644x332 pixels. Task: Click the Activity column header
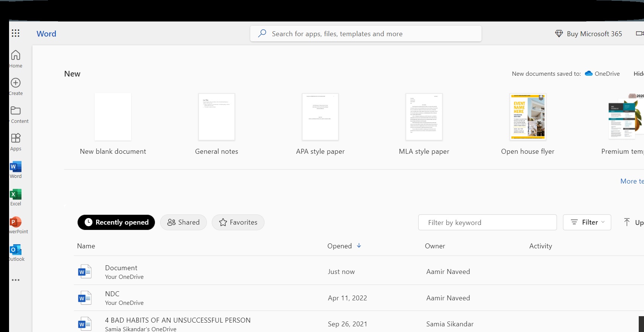coord(540,246)
